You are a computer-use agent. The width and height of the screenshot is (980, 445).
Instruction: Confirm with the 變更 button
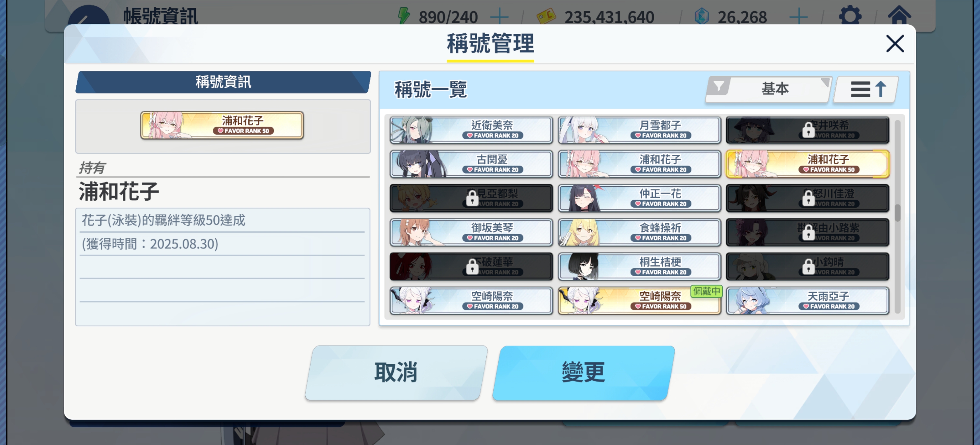pyautogui.click(x=584, y=372)
